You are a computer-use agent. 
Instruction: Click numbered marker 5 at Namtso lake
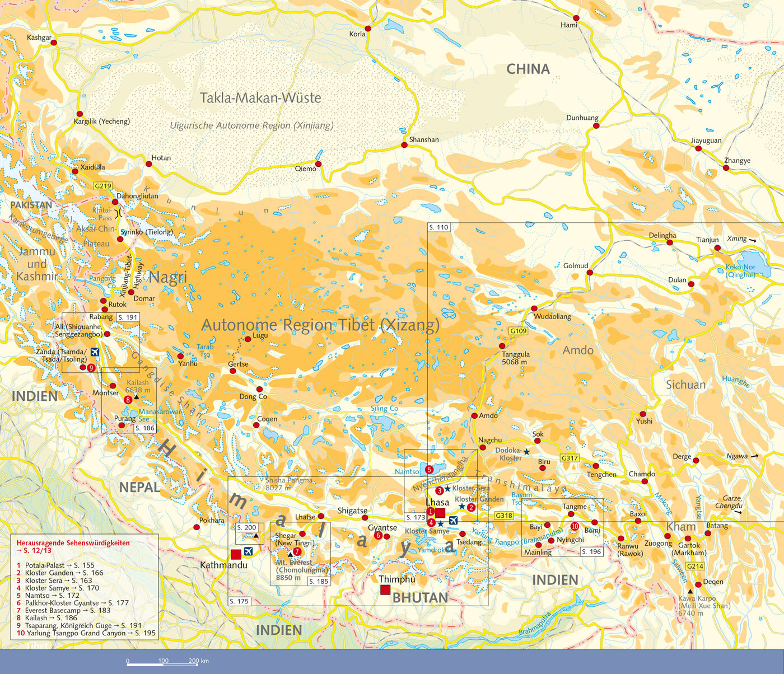[x=430, y=469]
